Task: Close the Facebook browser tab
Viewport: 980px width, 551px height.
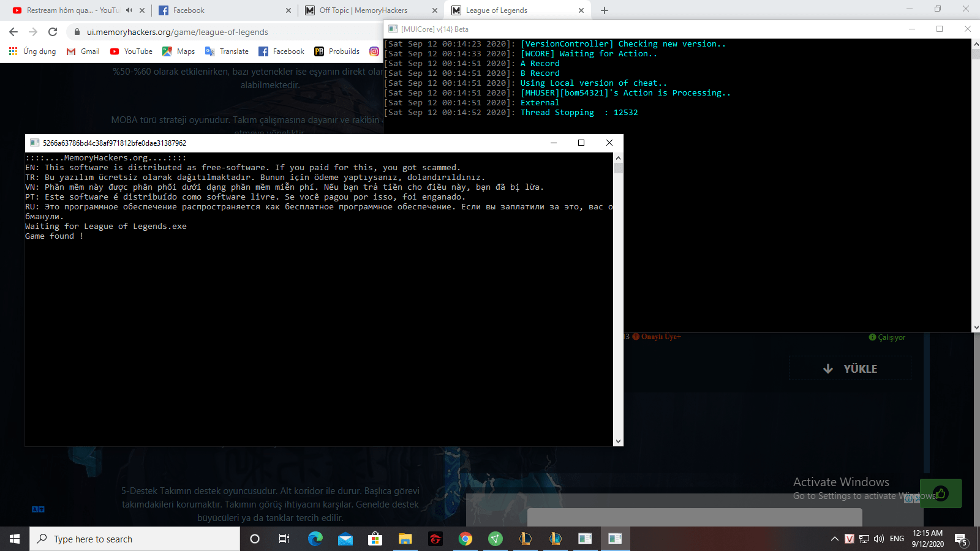Action: (288, 10)
